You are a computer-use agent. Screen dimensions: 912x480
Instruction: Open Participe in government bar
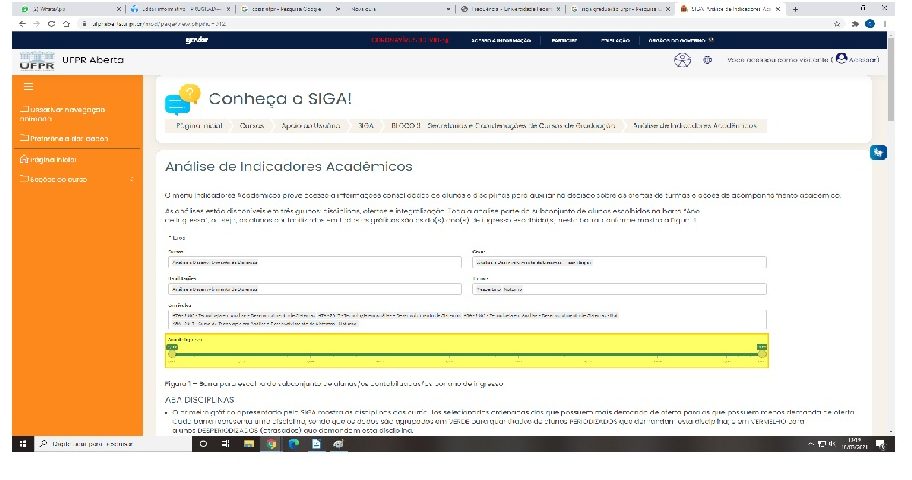pos(564,40)
